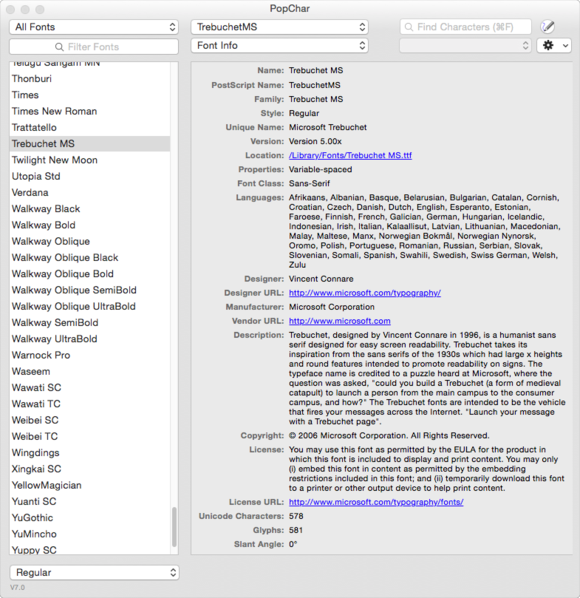This screenshot has width=580, height=598.
Task: Click the Microsoft Corporation manufacturer value
Action: pos(332,307)
